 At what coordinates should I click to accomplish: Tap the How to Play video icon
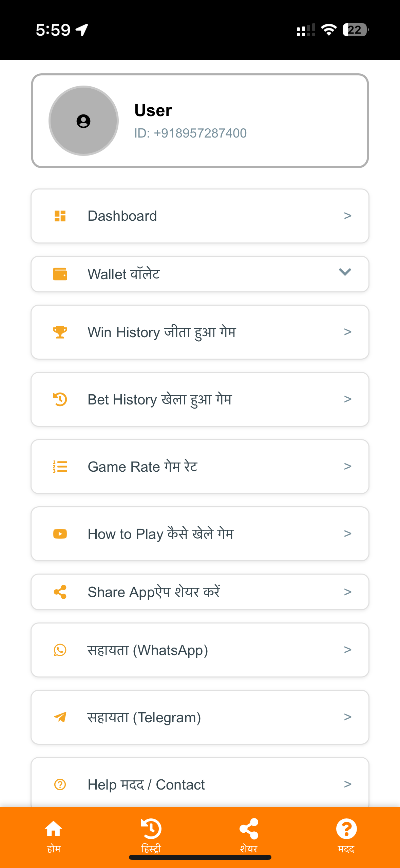point(60,534)
